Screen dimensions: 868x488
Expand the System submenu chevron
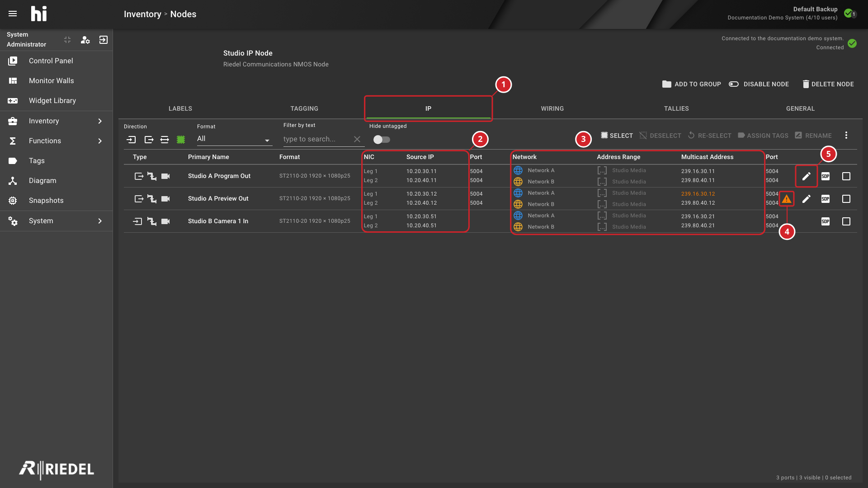[x=100, y=221]
